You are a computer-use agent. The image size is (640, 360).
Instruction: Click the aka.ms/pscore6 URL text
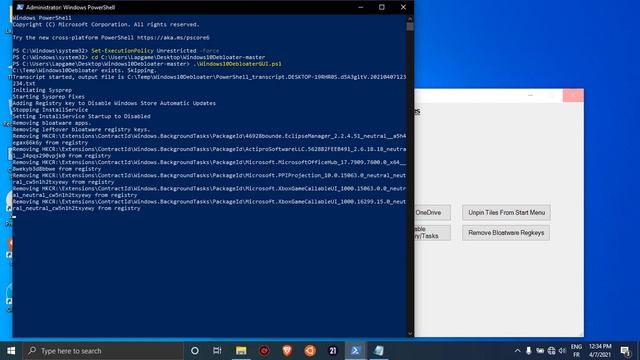click(x=173, y=38)
